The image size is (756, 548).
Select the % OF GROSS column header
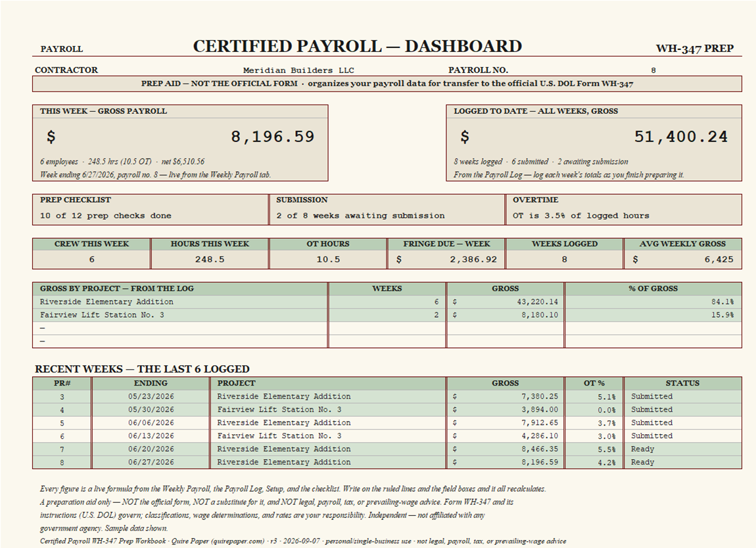pyautogui.click(x=653, y=288)
